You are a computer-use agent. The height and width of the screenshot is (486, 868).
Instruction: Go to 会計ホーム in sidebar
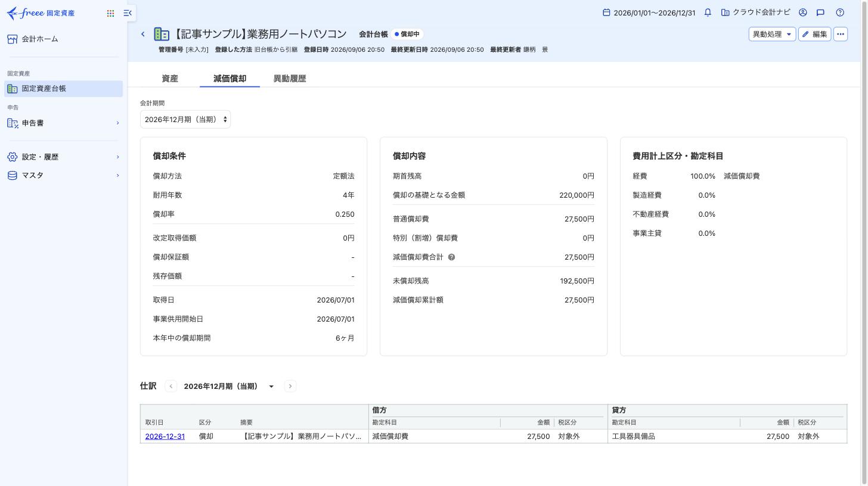(x=62, y=39)
